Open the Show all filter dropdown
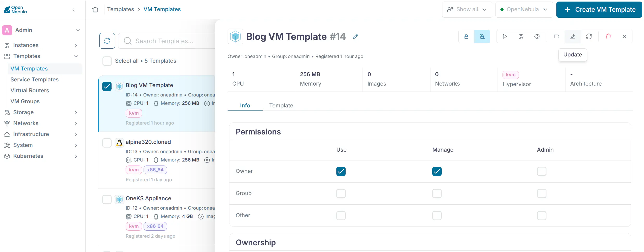Viewport: 644px width, 252px height. pos(467,10)
